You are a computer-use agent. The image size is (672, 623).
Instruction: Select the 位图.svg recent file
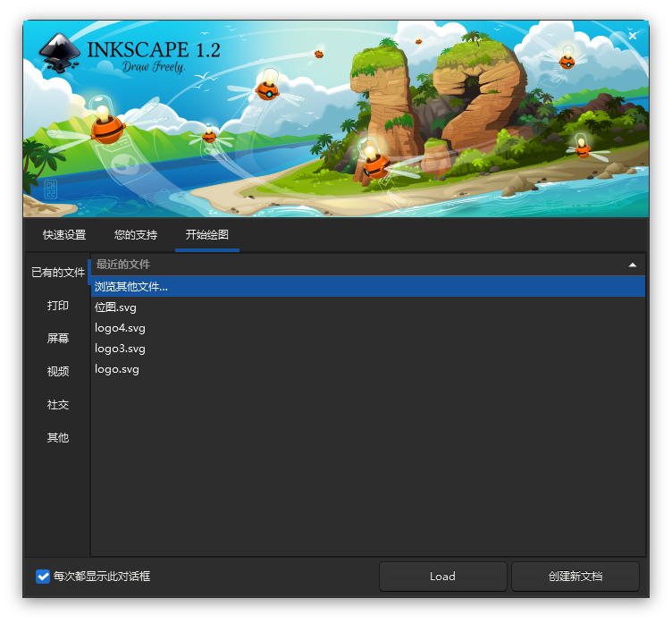click(368, 307)
